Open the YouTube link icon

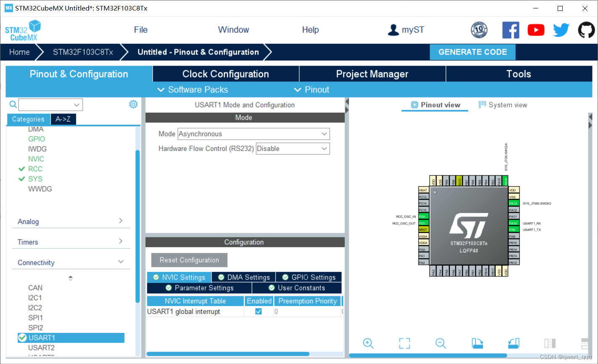[x=536, y=30]
